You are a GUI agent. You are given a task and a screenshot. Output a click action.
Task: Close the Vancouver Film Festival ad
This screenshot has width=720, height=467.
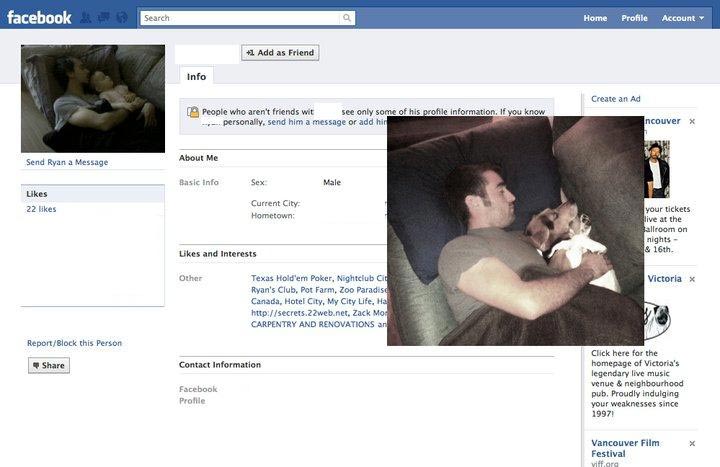click(x=692, y=443)
